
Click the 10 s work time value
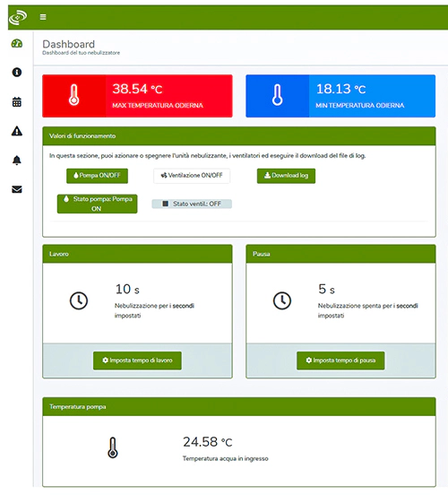click(127, 289)
